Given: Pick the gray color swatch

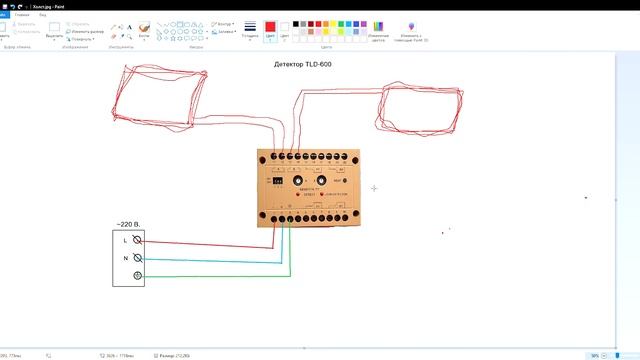Looking at the screenshot, I should coord(303,24).
